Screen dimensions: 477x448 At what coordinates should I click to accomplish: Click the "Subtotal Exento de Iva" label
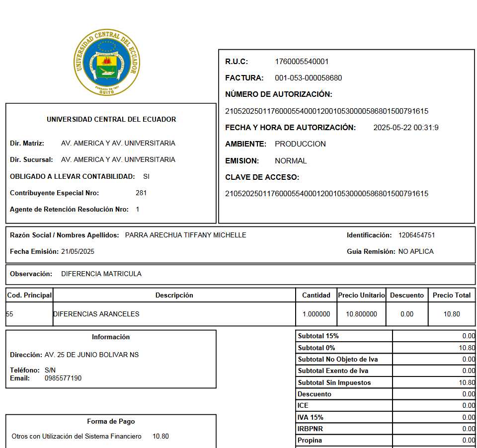click(333, 371)
